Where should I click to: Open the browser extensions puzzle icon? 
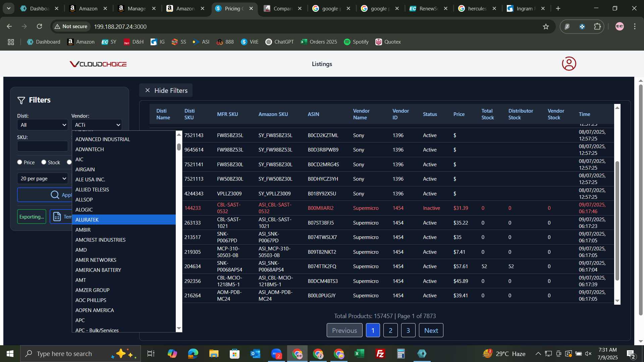(x=597, y=26)
